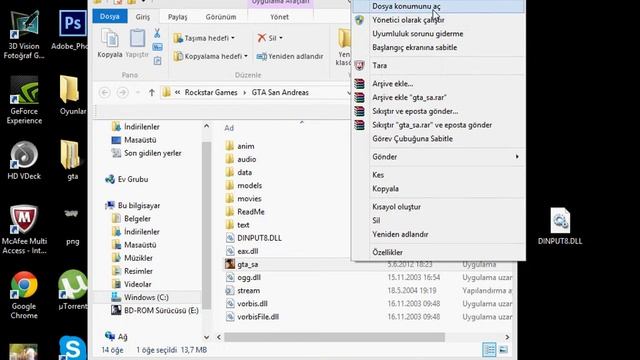Expand the Gönder submenu
This screenshot has width=640, height=360.
[x=438, y=157]
